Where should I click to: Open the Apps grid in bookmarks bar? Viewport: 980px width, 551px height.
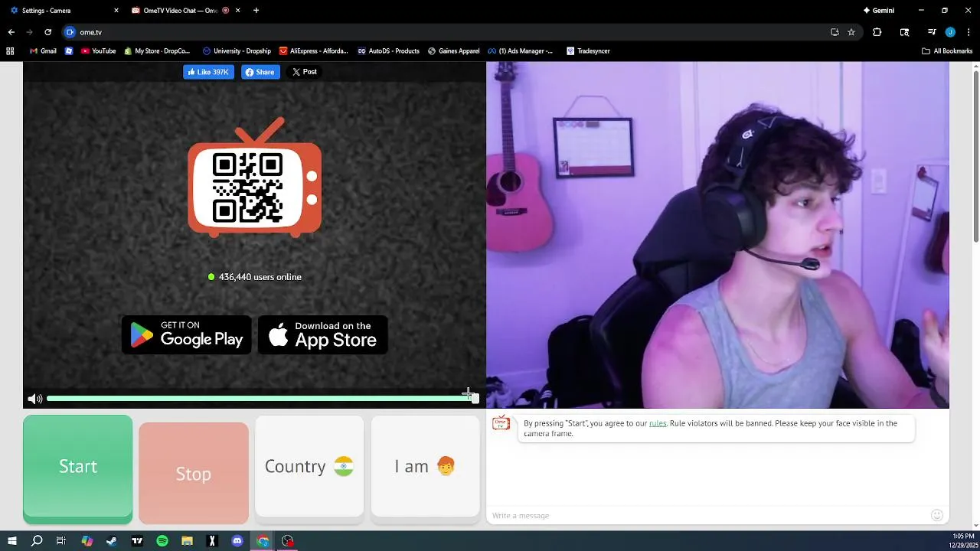pyautogui.click(x=10, y=51)
